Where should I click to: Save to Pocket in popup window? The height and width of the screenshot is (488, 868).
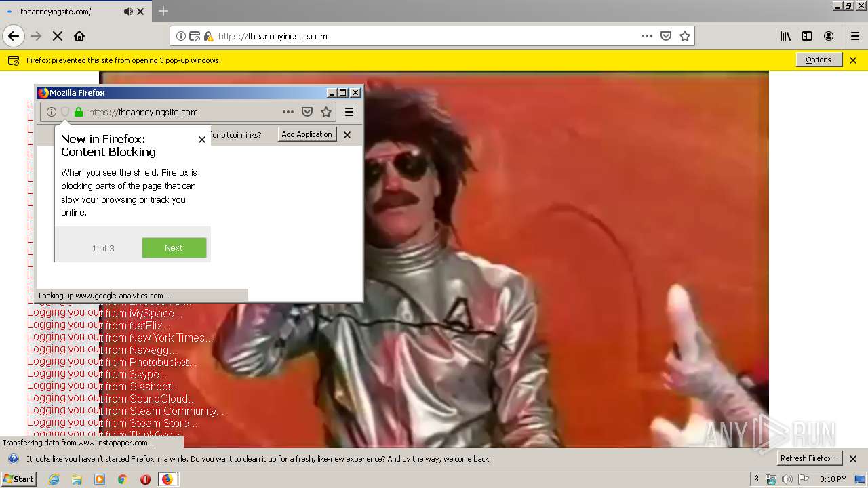tap(307, 112)
